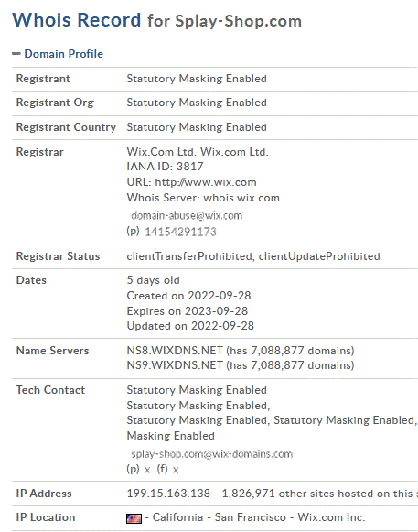
Task: Click the IANA ID: 3817 text
Action: pyautogui.click(x=166, y=167)
